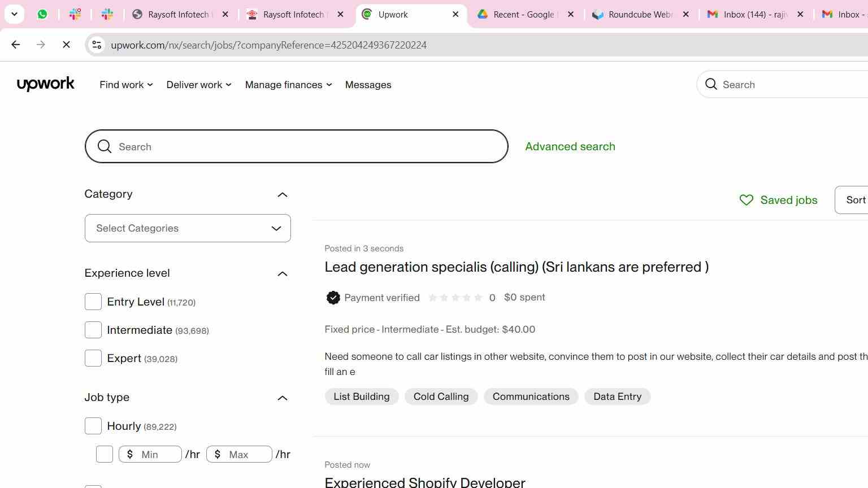Viewport: 868px width, 488px height.
Task: Collapse the Experience level section
Action: point(283,274)
